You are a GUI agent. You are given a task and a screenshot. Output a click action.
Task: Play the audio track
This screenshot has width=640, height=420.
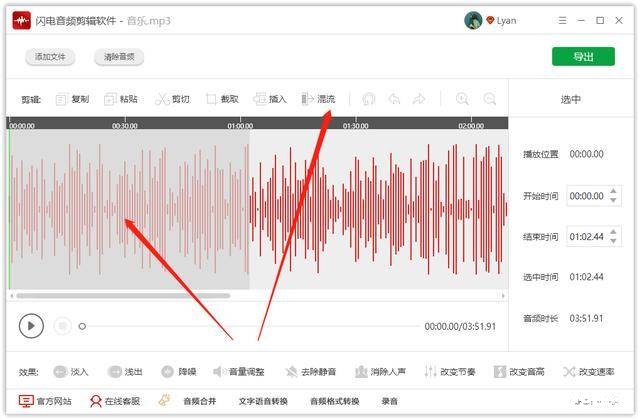point(31,326)
